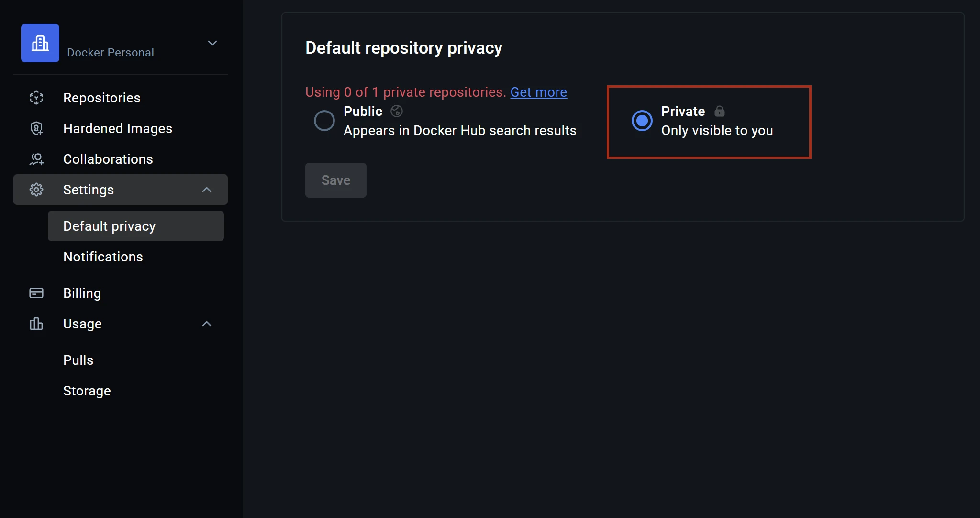Collapse the Usage section
980x518 pixels.
(x=206, y=324)
